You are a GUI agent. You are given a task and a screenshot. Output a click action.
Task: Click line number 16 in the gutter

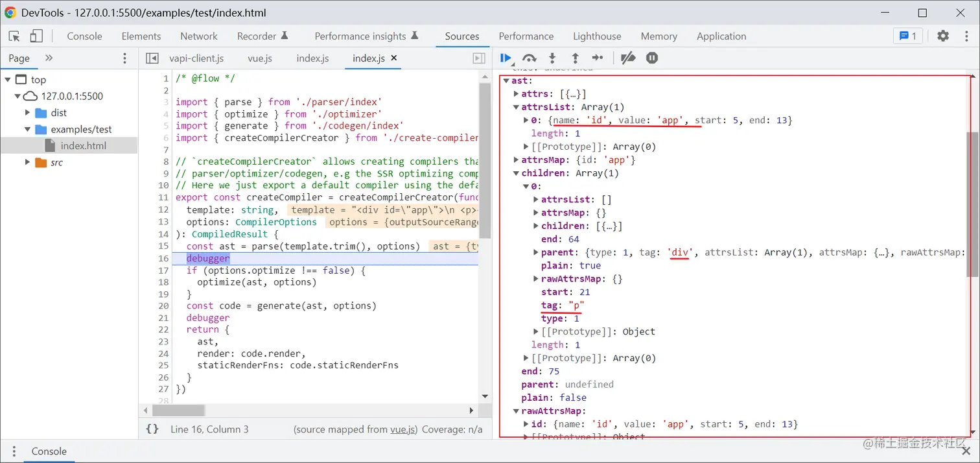(163, 258)
